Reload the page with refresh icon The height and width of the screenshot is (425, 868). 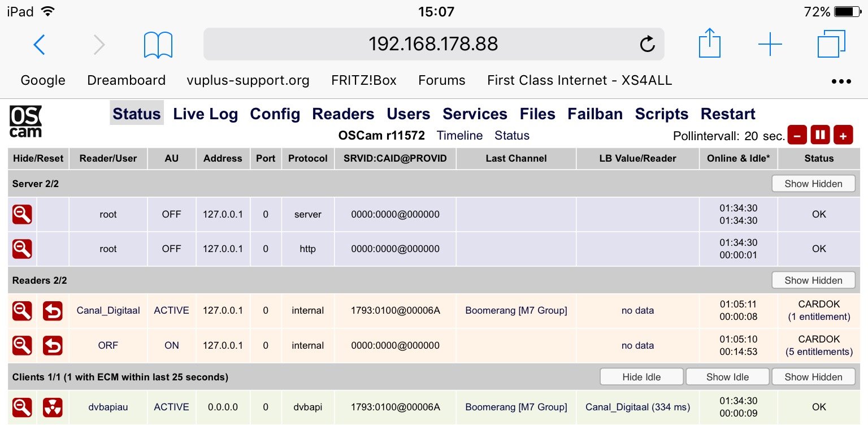(647, 44)
